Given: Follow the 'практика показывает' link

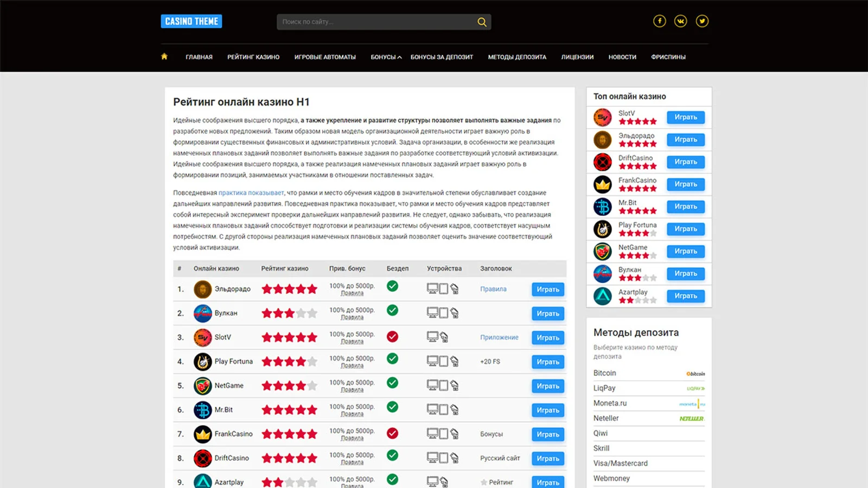Looking at the screenshot, I should coord(251,192).
